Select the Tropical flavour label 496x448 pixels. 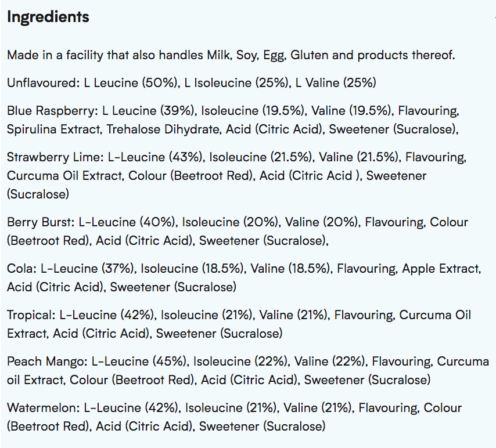point(31,315)
